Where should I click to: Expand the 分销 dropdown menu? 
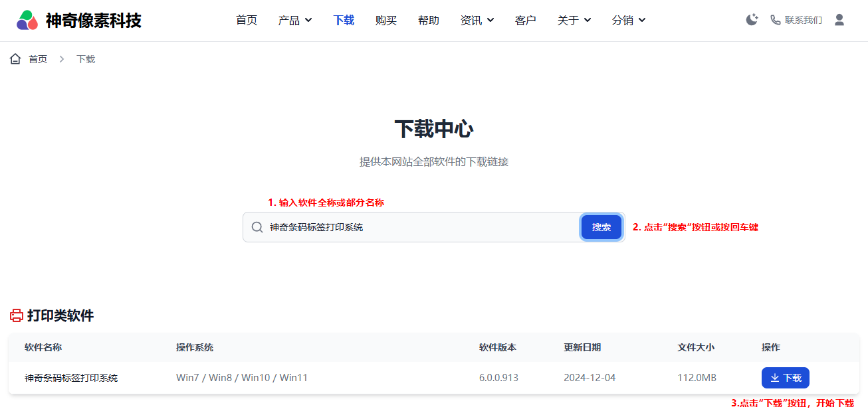(629, 21)
